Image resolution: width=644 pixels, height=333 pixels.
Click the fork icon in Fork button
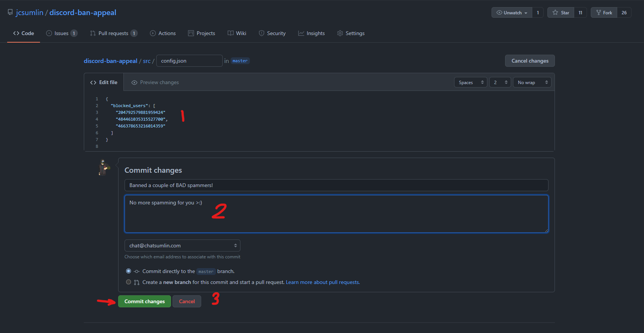(599, 12)
